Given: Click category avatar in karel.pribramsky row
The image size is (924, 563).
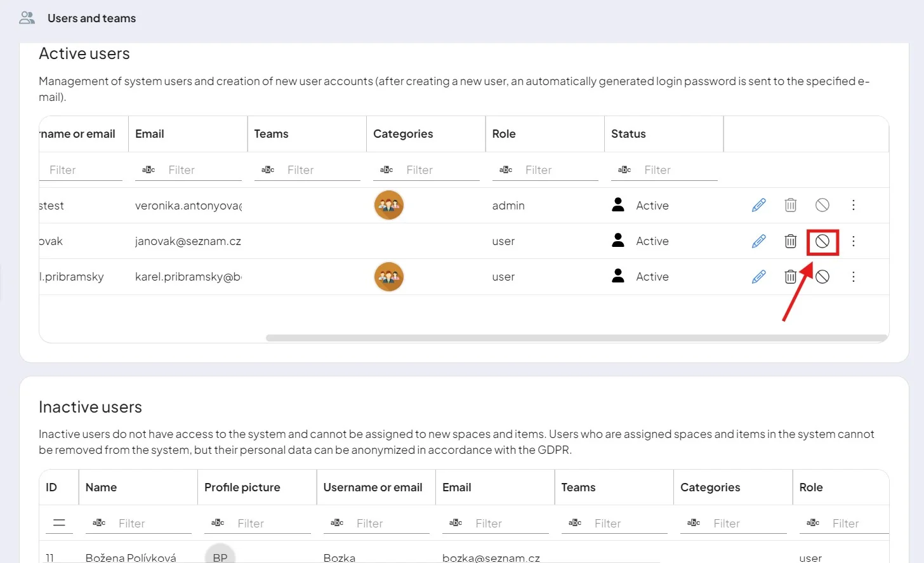Looking at the screenshot, I should click(x=389, y=277).
